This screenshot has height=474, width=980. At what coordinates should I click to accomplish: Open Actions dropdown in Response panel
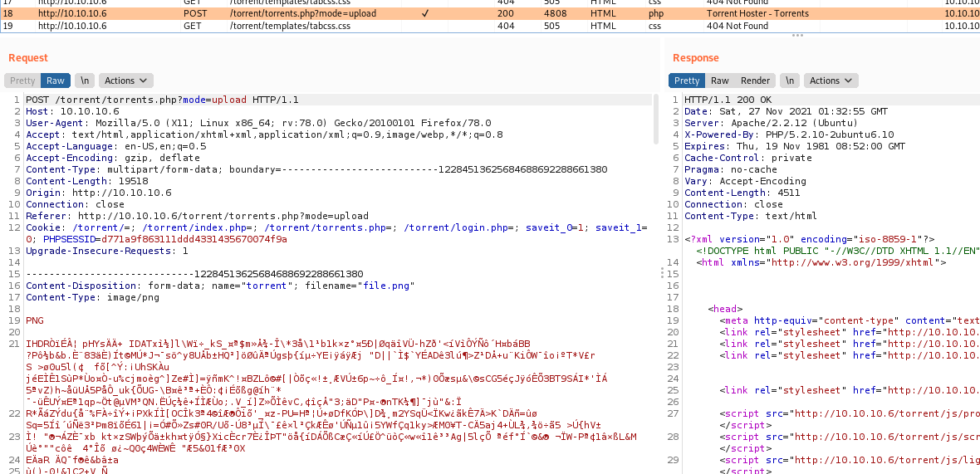point(831,81)
